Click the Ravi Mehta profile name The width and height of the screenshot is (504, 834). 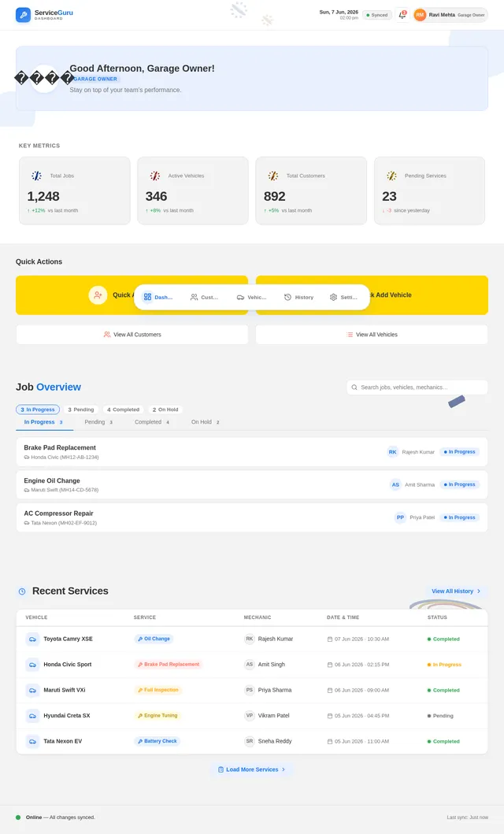click(x=442, y=15)
